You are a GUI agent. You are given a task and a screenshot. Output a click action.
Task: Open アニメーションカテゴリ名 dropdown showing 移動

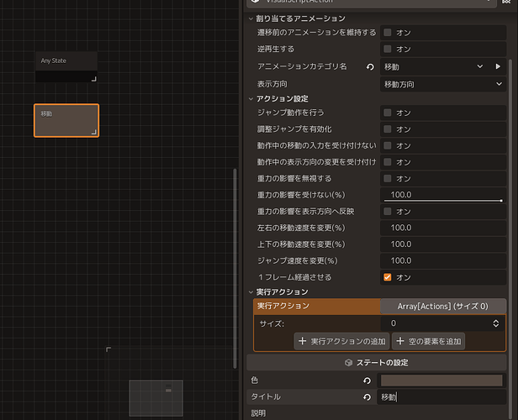(x=433, y=67)
